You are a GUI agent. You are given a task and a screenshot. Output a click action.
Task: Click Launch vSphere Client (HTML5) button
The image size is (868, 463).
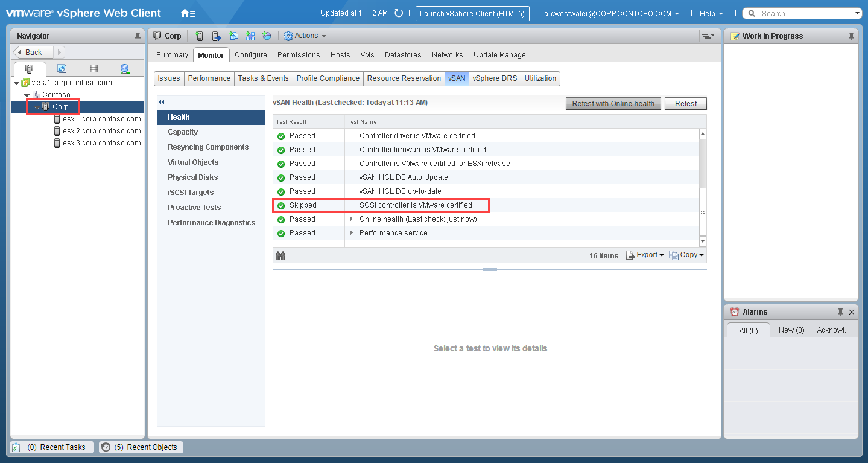coord(472,14)
